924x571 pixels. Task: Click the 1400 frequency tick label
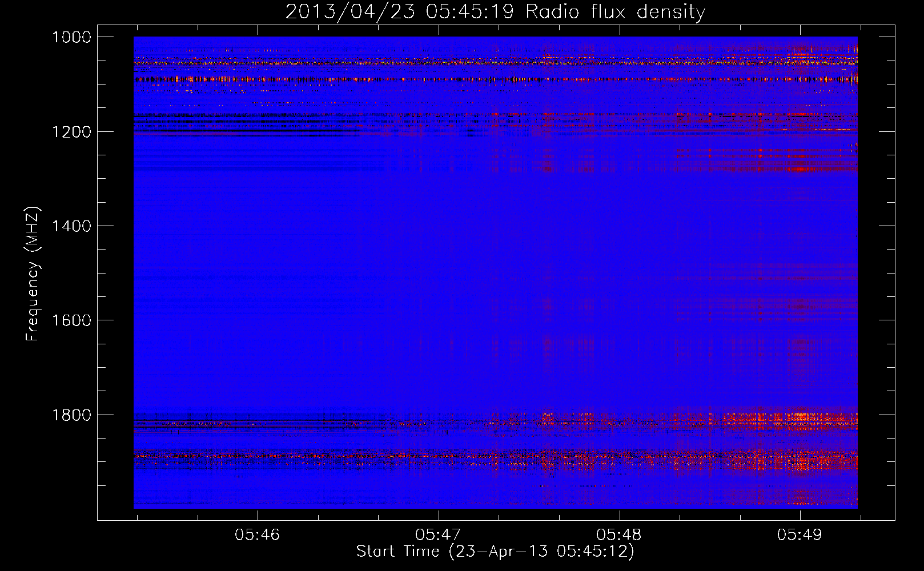(71, 226)
